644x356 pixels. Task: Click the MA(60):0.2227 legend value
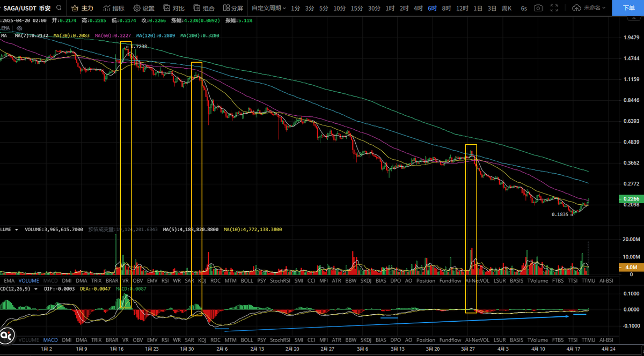tap(113, 35)
